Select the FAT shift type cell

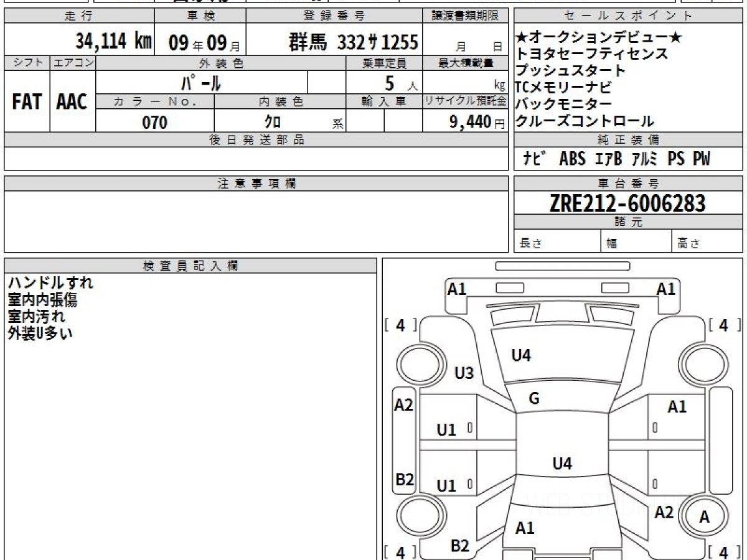click(x=26, y=102)
